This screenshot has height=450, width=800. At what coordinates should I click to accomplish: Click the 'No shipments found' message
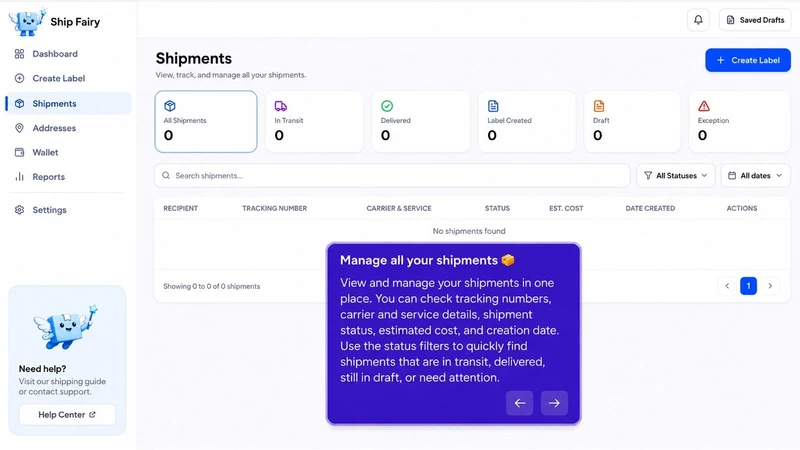469,231
